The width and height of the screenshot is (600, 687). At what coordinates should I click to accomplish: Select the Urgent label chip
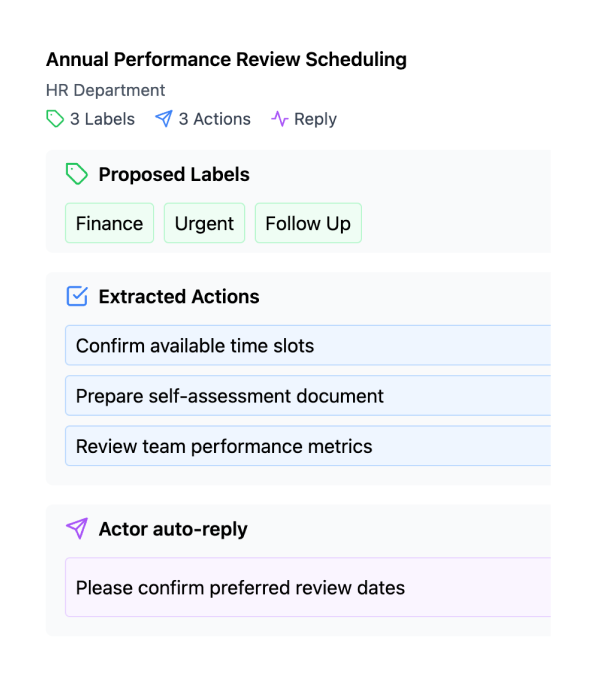click(x=204, y=223)
